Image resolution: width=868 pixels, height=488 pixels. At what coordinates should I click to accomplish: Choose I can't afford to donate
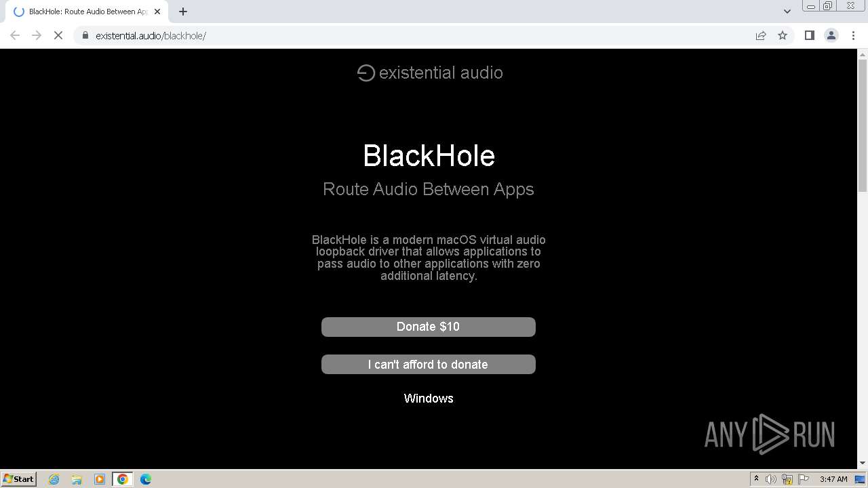pyautogui.click(x=429, y=365)
